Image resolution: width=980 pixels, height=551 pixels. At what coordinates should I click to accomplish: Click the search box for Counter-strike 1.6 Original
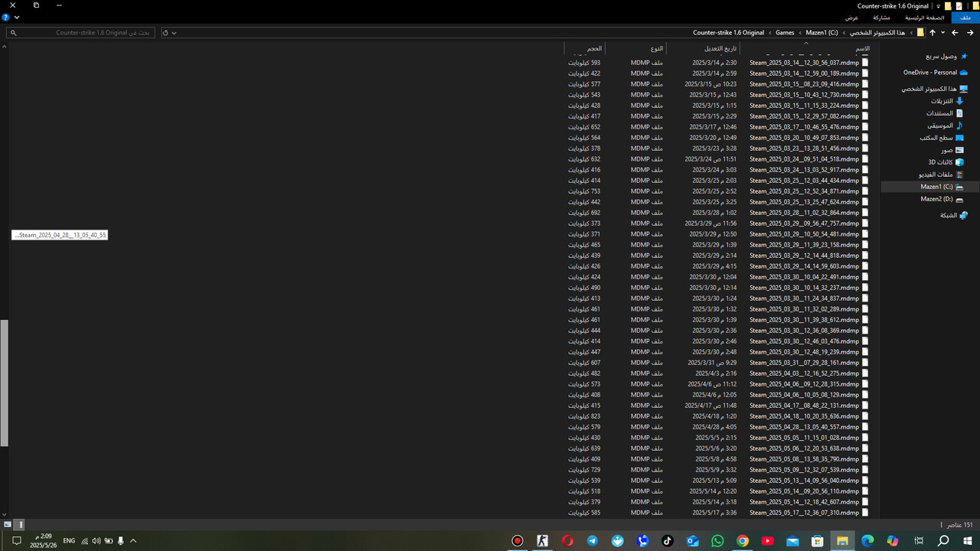[x=80, y=33]
